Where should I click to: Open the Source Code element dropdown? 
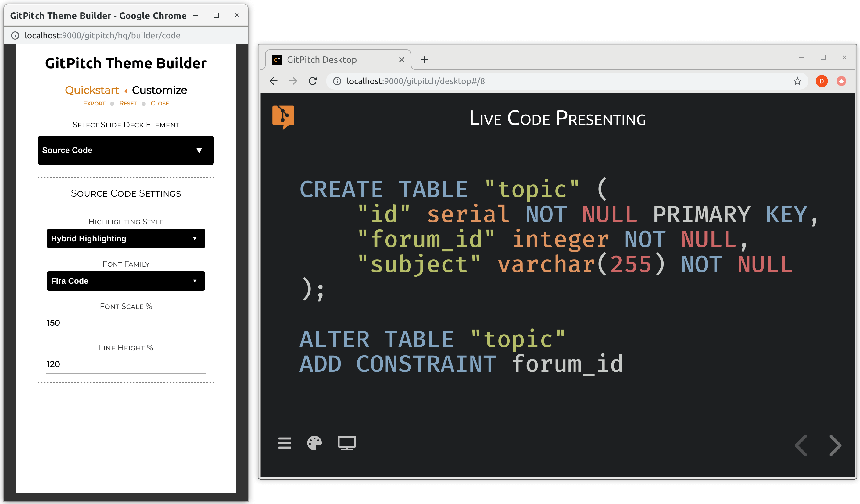(x=126, y=151)
